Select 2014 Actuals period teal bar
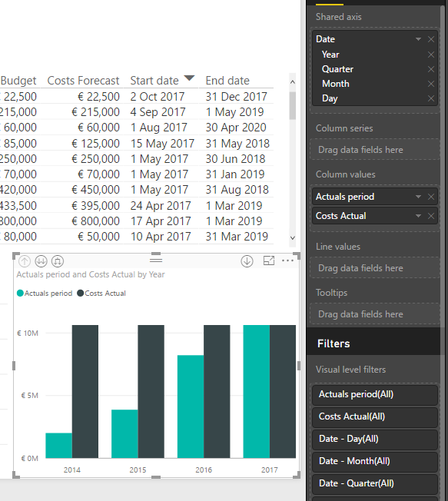Viewport: 448px width, 501px height. point(59,446)
